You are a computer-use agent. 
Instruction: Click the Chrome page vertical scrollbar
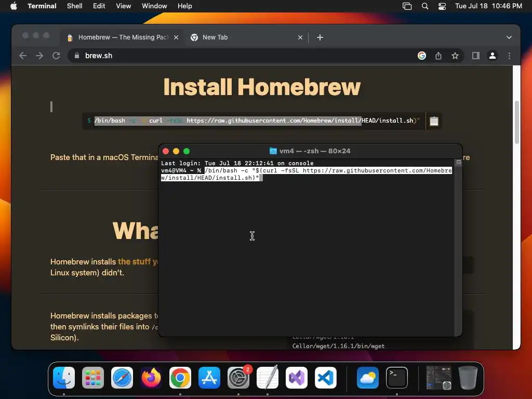click(x=517, y=122)
